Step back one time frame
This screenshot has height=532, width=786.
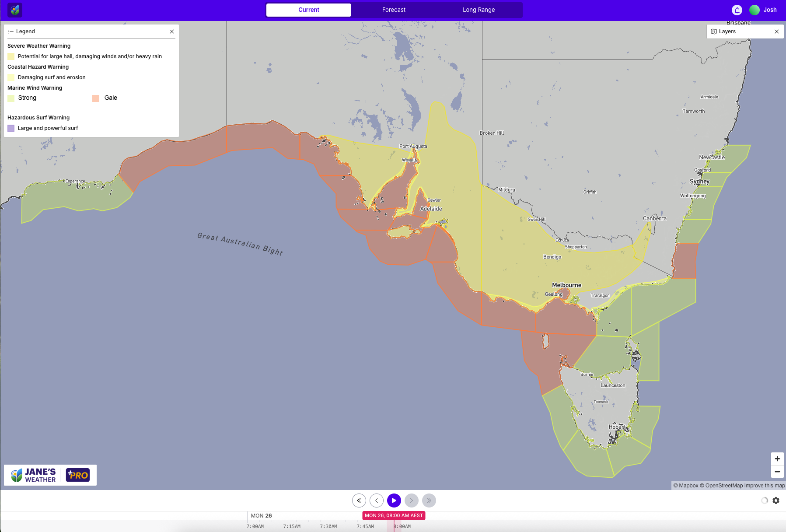point(377,500)
